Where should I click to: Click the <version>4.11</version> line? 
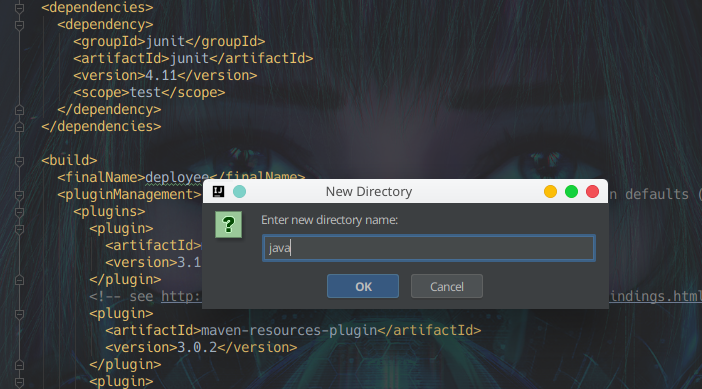165,75
